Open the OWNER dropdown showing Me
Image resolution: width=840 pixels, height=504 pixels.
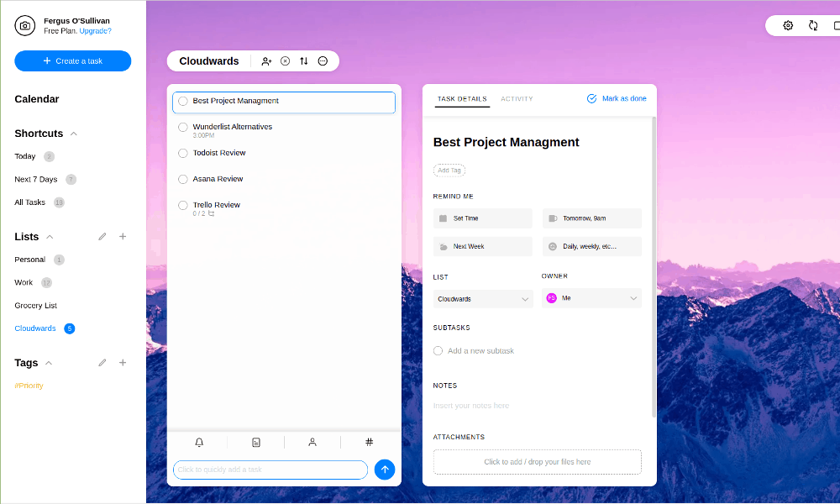591,298
